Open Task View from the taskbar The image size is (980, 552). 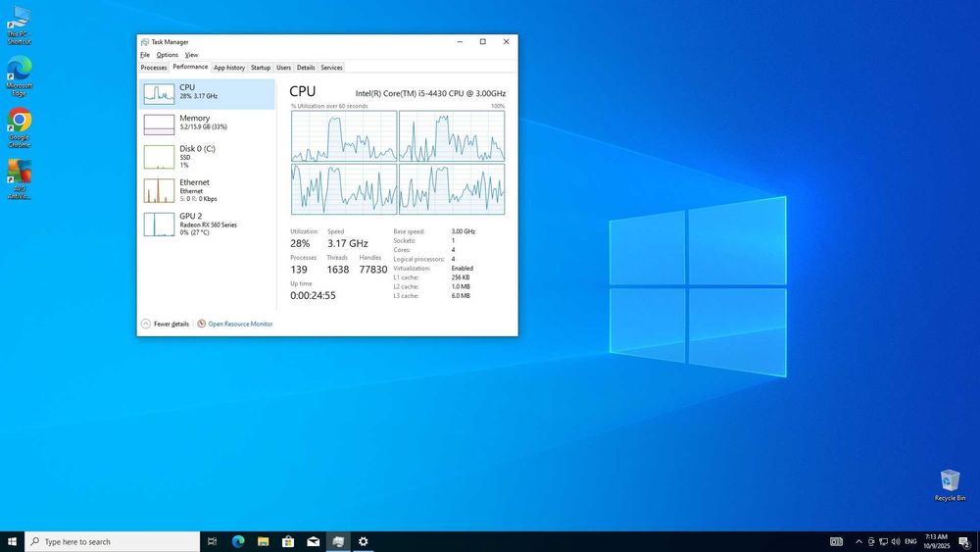pos(213,541)
